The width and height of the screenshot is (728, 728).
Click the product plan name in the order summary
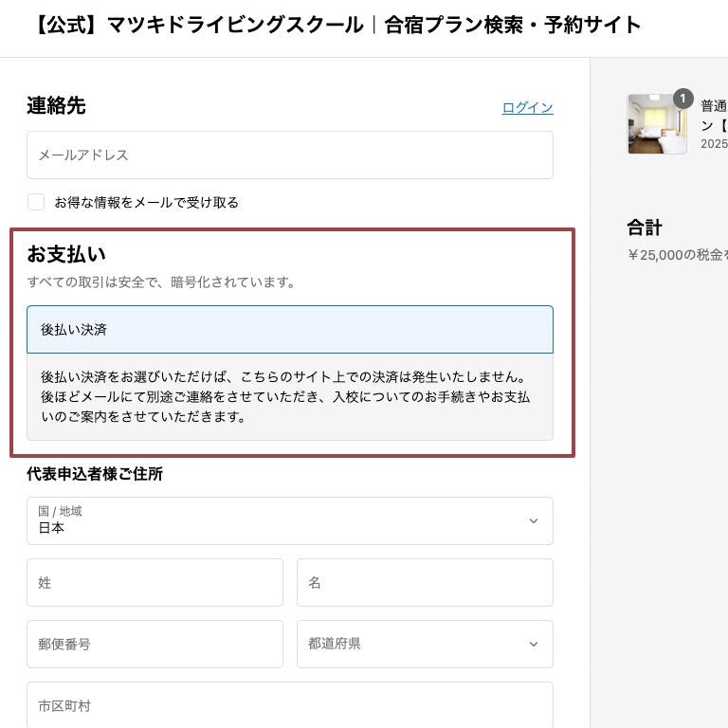(713, 116)
